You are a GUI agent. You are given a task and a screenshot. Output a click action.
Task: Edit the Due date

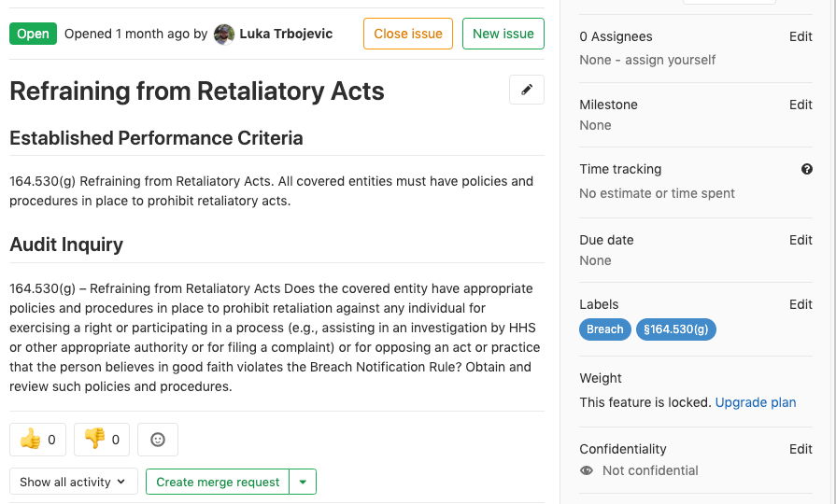(x=801, y=240)
